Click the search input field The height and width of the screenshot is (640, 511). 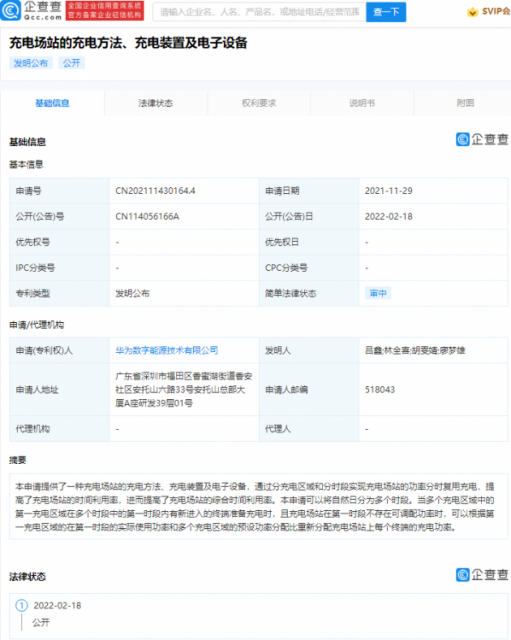(260, 12)
